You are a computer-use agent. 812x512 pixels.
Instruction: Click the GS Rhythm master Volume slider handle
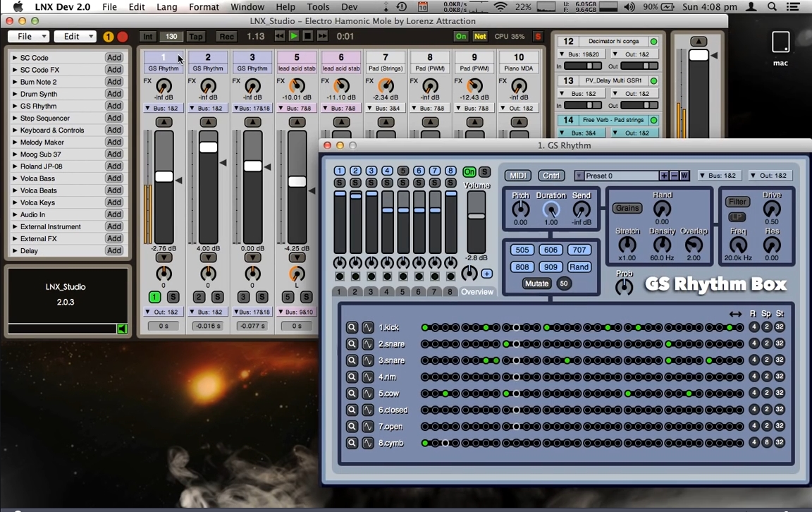tap(476, 216)
